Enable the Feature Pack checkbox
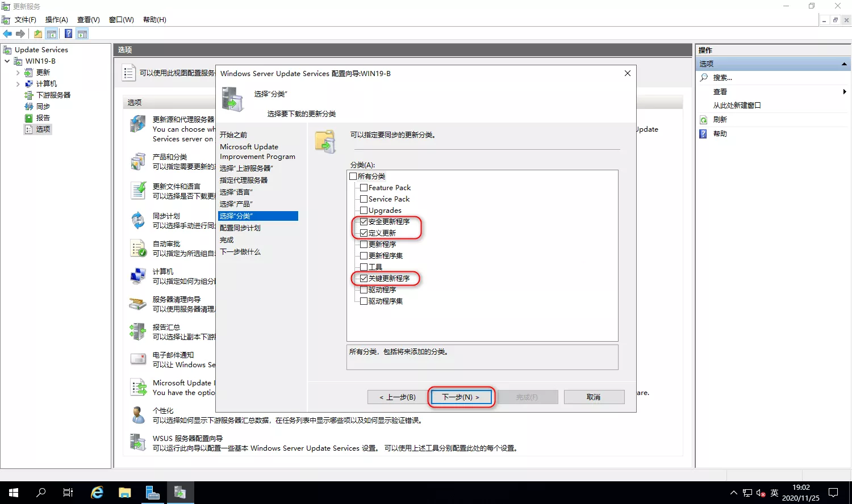Image resolution: width=852 pixels, height=504 pixels. click(x=364, y=188)
